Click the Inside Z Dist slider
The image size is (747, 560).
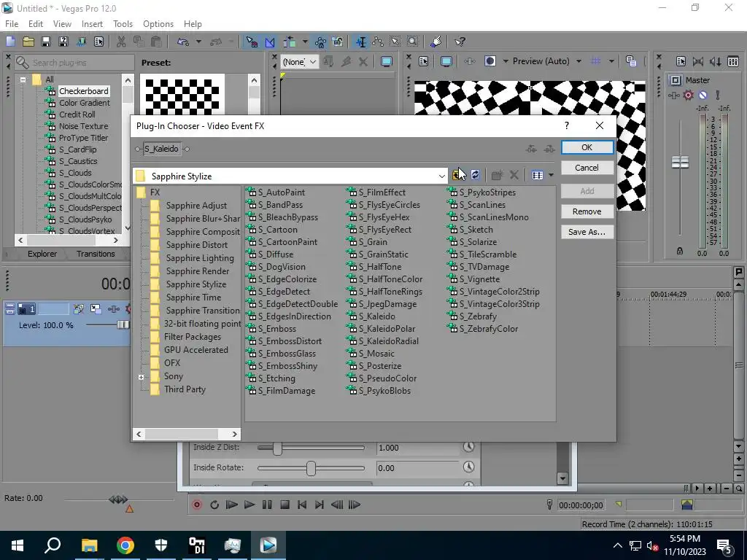[x=311, y=448]
